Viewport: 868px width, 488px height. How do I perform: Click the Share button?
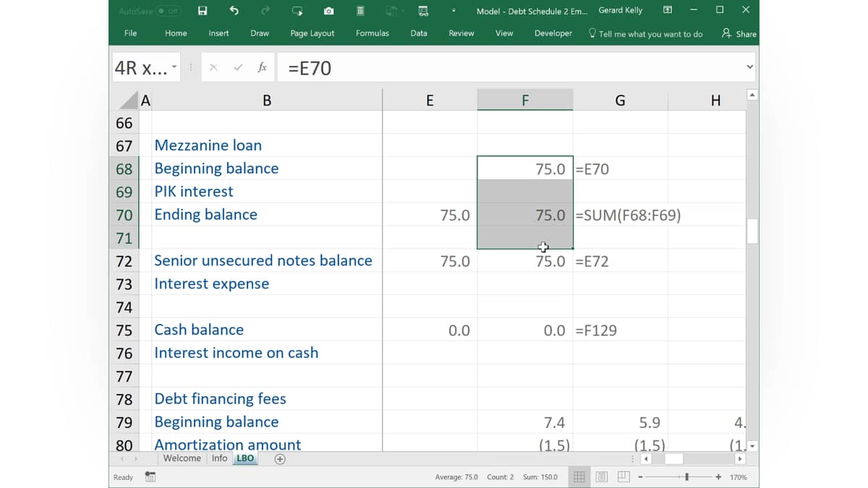[739, 33]
